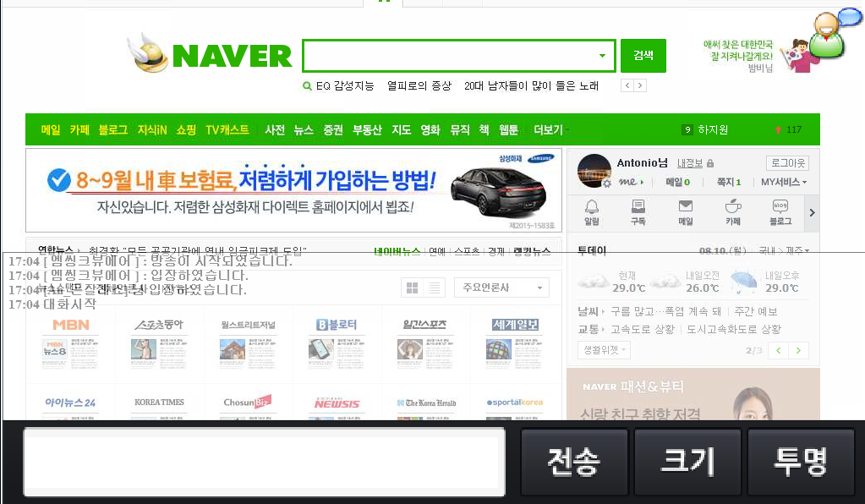Open the 스포츠동아 publisher logo
Viewport: 865px width, 504px height.
click(160, 325)
